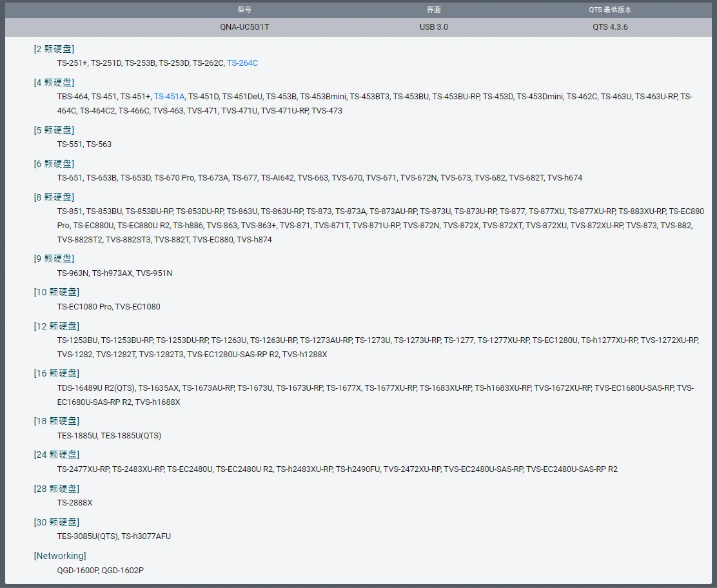The width and height of the screenshot is (717, 588).
Task: Click the QTS 4.3.6 version cell
Action: click(610, 27)
